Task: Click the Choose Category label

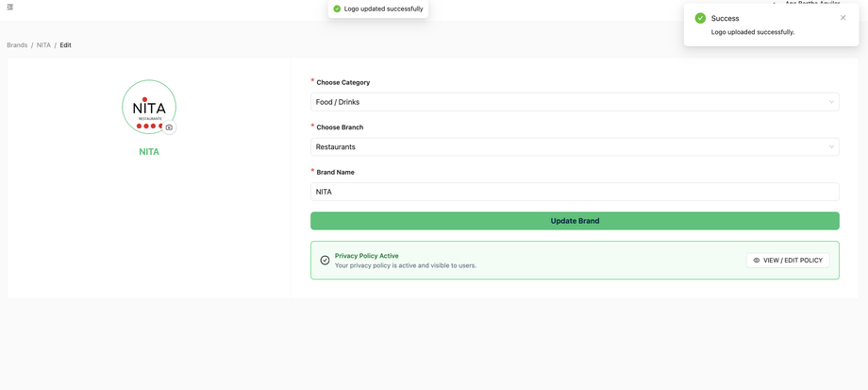Action: (343, 82)
